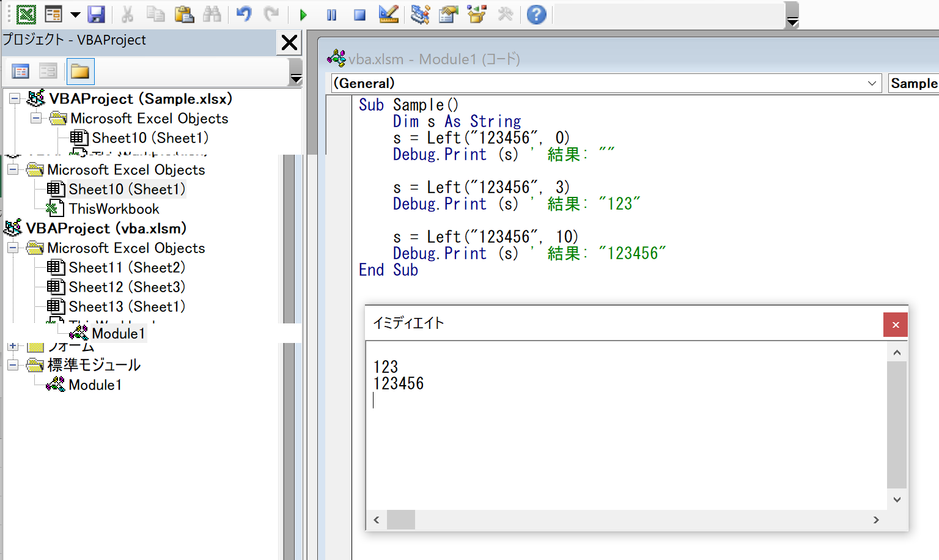Run the Sub with play button
The height and width of the screenshot is (560, 939).
(x=303, y=15)
